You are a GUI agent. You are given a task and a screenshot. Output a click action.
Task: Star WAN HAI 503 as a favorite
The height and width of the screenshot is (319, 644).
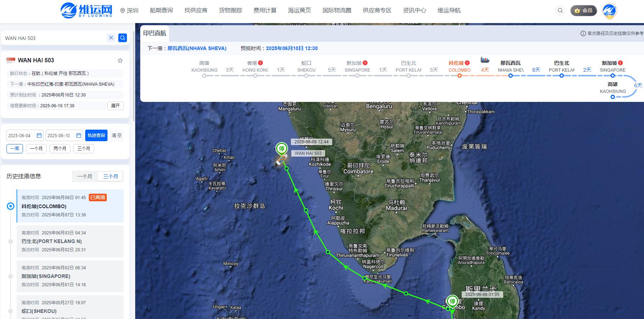tap(120, 60)
